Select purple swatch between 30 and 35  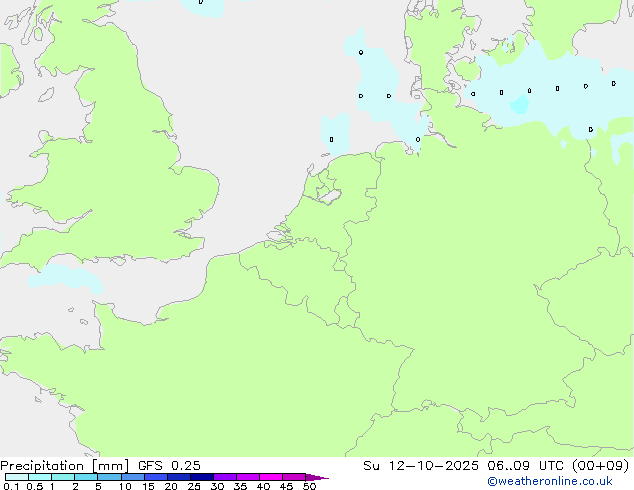click(x=225, y=477)
